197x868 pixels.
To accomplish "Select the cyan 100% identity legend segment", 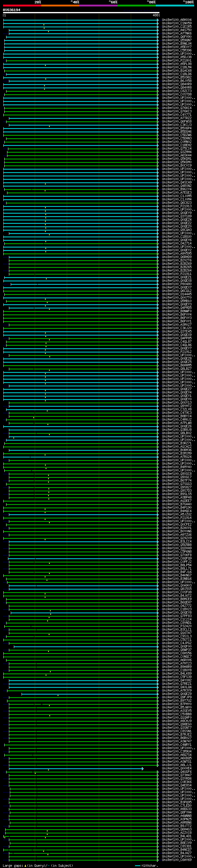I will [175, 6].
